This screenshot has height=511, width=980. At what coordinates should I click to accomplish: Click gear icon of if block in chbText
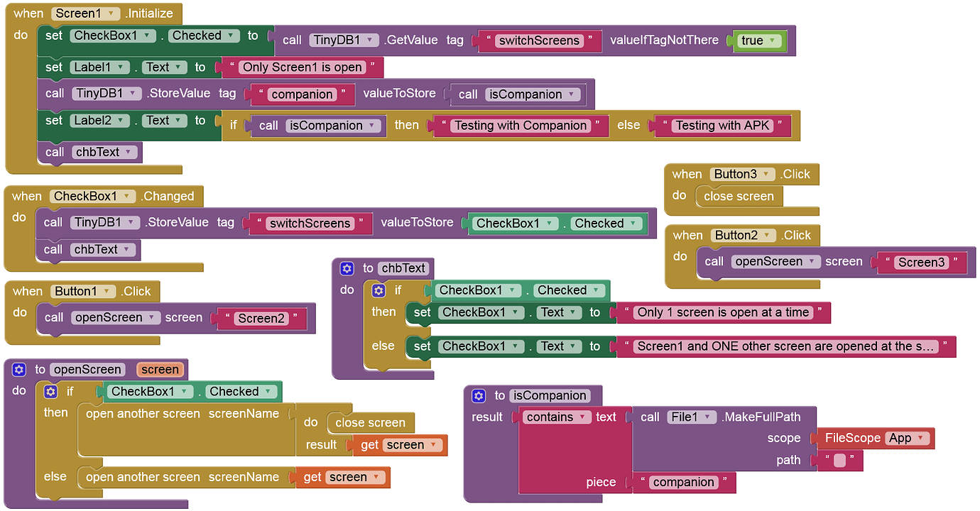point(378,290)
